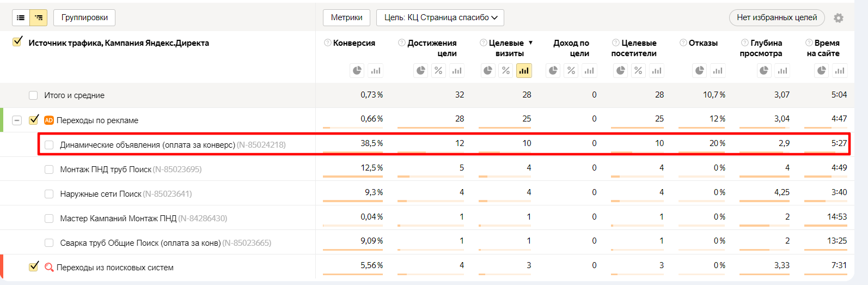Show pie chart for Конверсия column
Viewport: 868px width, 285px height.
click(x=357, y=70)
